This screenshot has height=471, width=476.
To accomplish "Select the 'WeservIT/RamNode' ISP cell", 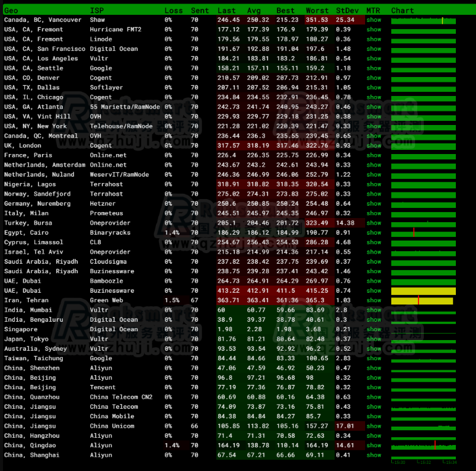I will [119, 175].
